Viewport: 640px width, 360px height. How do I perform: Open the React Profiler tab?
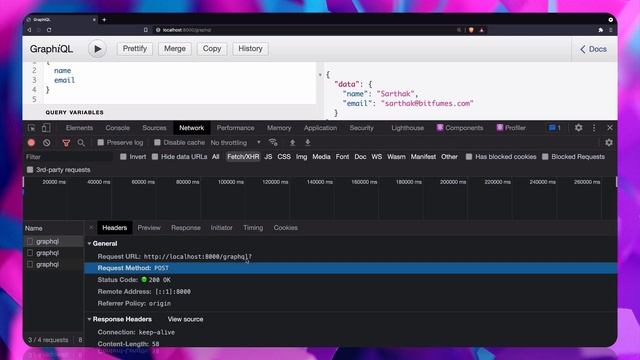click(511, 128)
